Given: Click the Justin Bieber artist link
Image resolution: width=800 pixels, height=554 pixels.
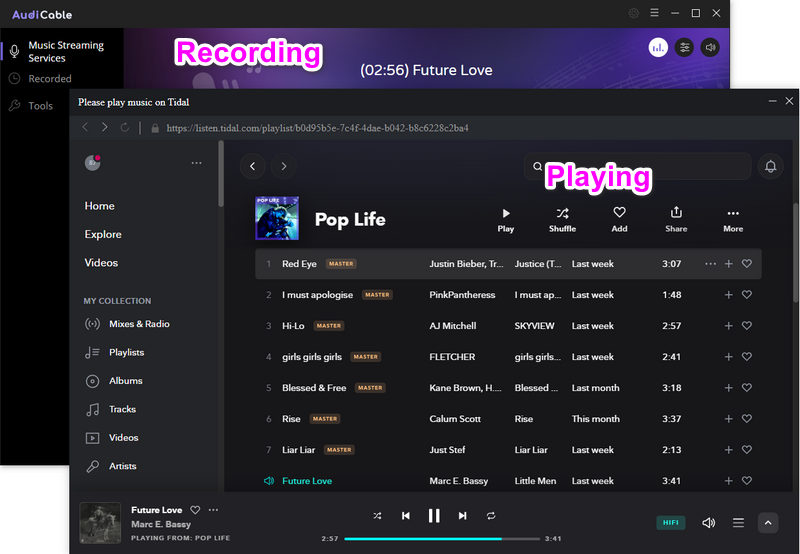Looking at the screenshot, I should pos(466,264).
